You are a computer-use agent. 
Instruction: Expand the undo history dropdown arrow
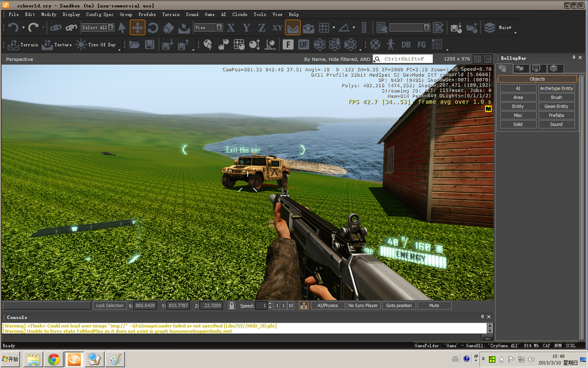[23, 28]
